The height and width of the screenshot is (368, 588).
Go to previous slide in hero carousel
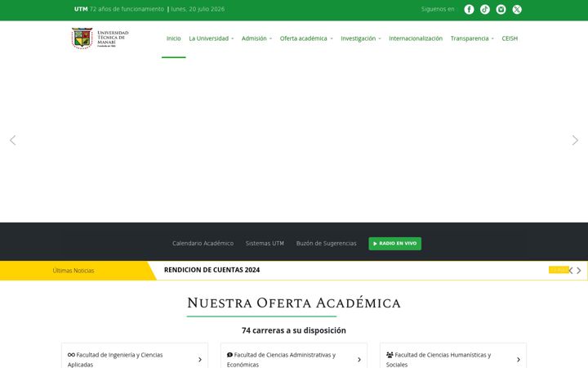point(13,141)
